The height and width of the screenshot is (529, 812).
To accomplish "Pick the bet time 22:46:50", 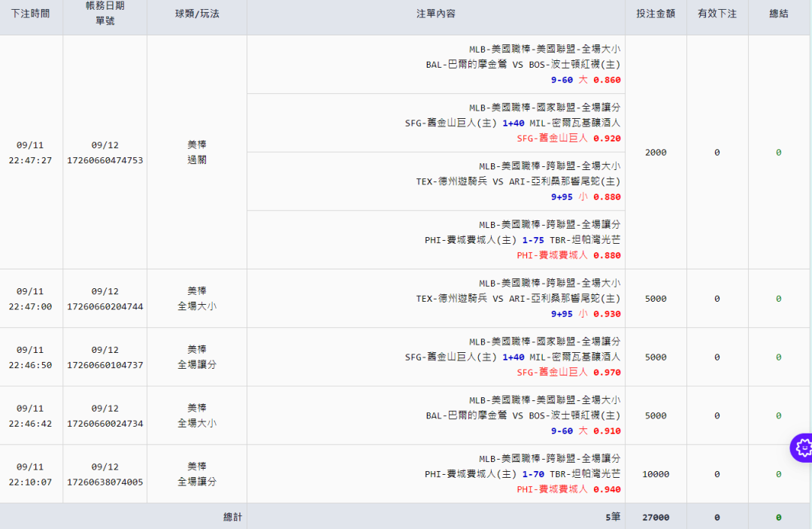I will coord(31,365).
